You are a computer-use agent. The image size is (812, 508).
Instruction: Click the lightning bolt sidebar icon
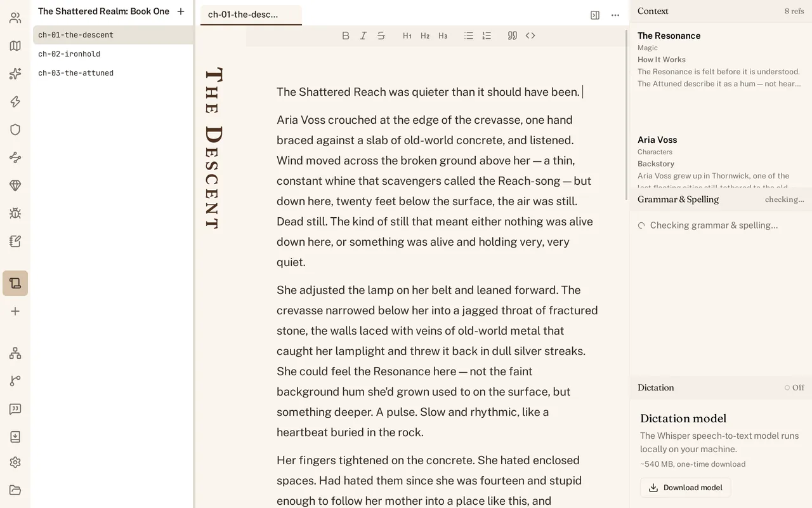pos(15,102)
